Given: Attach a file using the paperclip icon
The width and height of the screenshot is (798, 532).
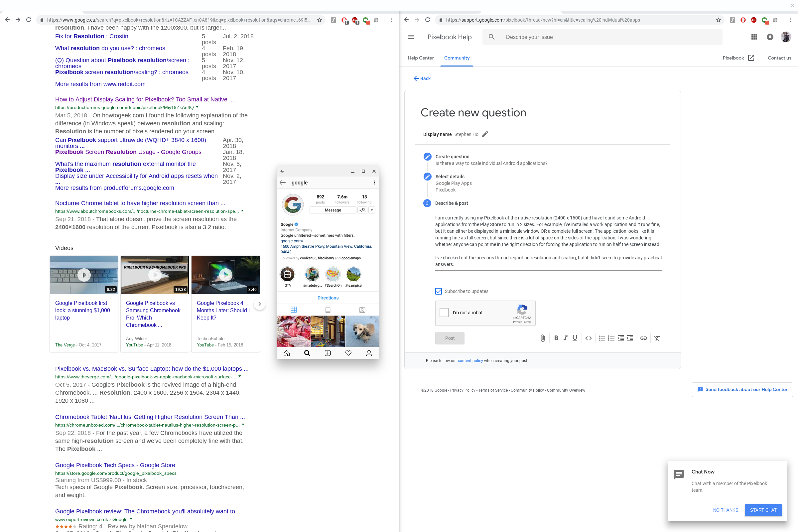Looking at the screenshot, I should [542, 338].
